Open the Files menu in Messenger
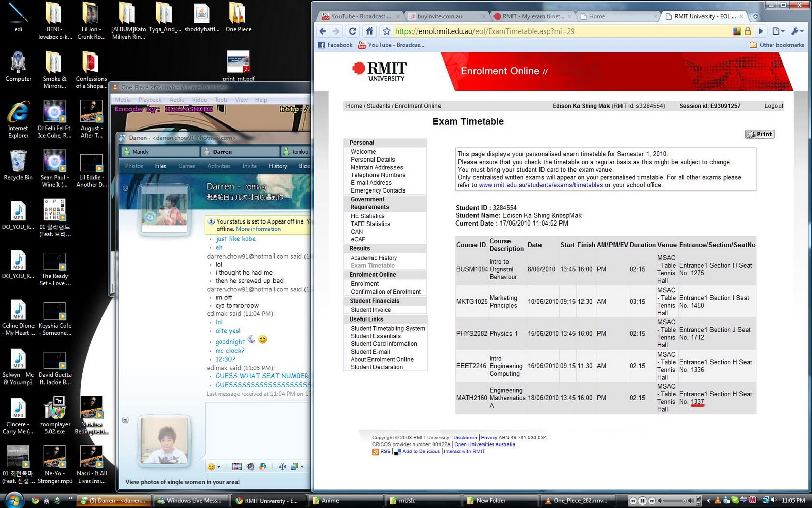 coord(160,166)
